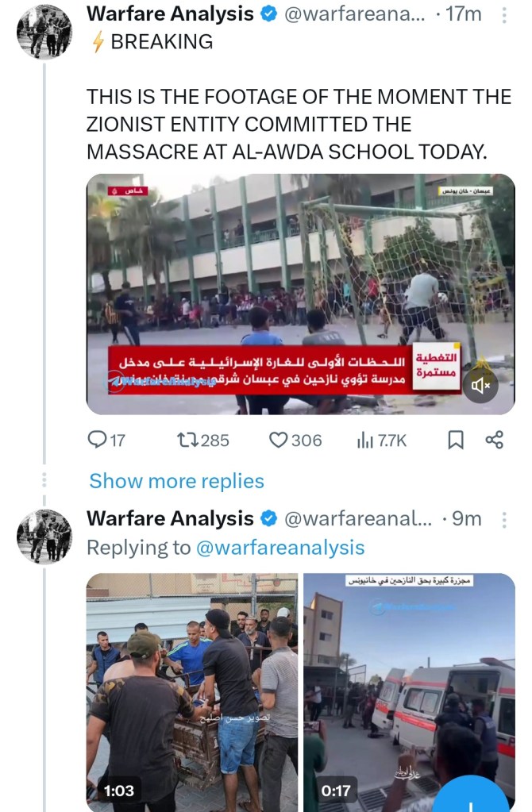
Task: Play the 0:17 ambulance video
Action: click(409, 692)
